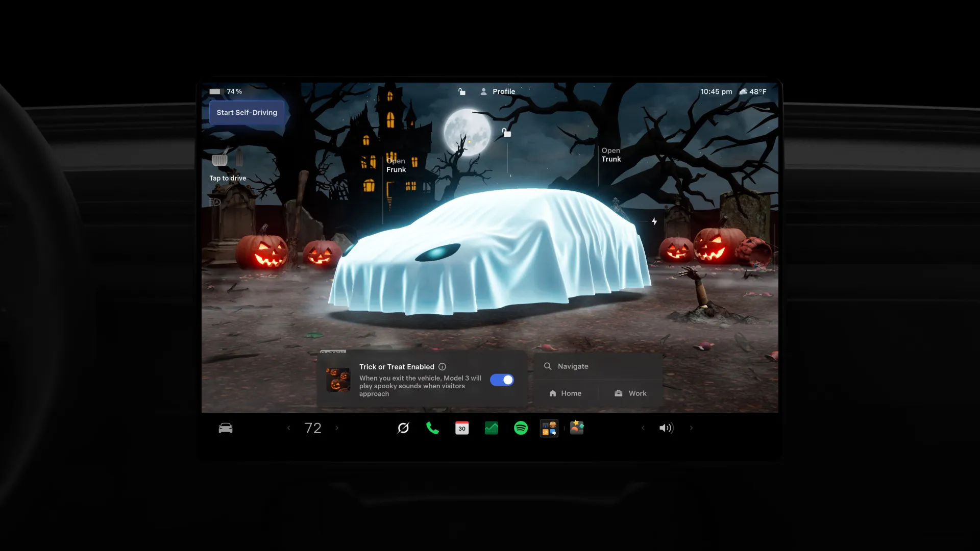Viewport: 980px width, 551px height.
Task: Tap the unlock icon above the car
Action: click(x=506, y=133)
